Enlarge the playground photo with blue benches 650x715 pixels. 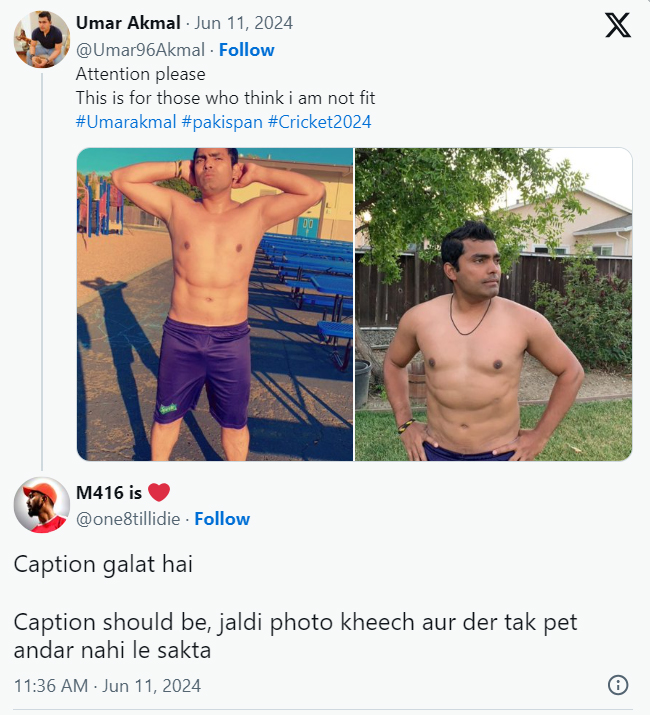215,304
